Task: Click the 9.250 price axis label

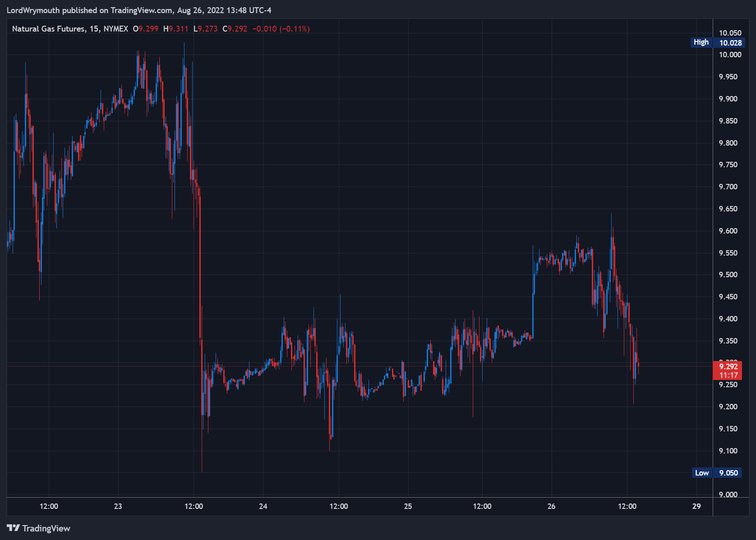Action: pyautogui.click(x=728, y=385)
